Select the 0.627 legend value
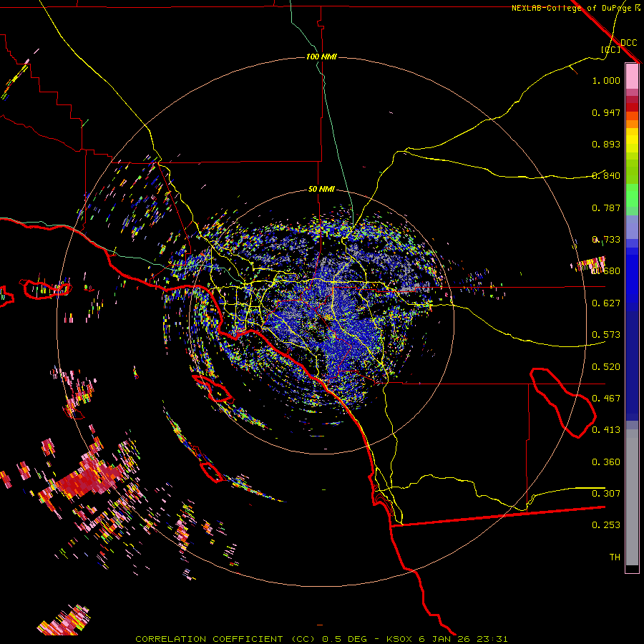 606,303
